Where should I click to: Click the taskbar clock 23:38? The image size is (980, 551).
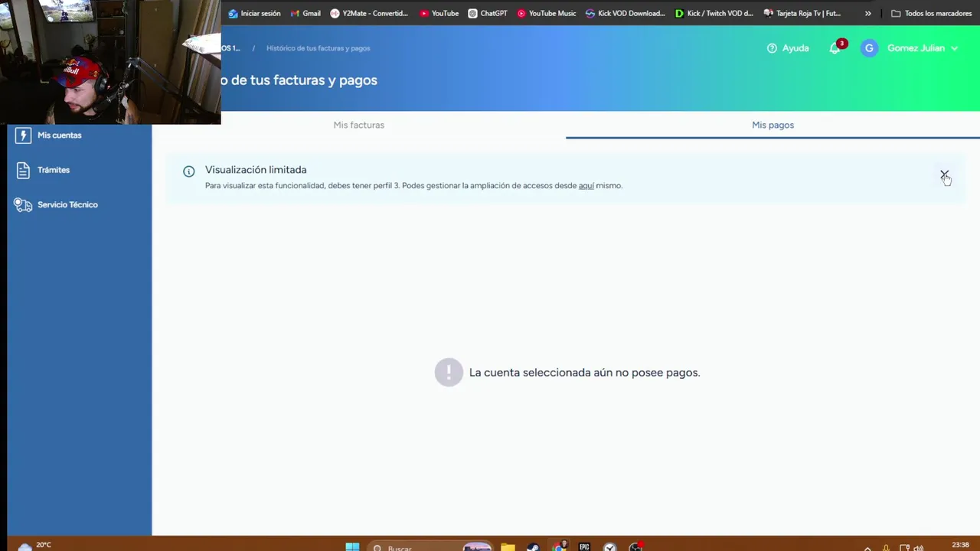[960, 545]
